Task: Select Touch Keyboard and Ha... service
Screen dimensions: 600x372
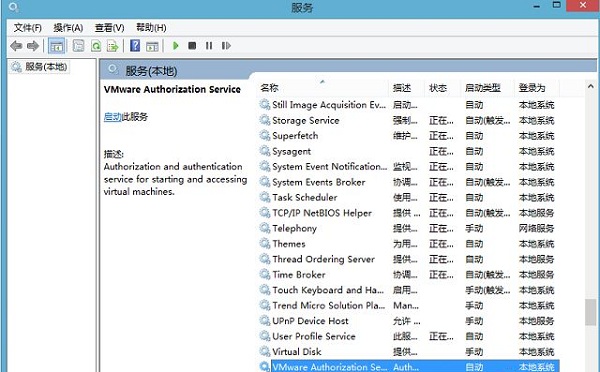Action: pyautogui.click(x=328, y=290)
